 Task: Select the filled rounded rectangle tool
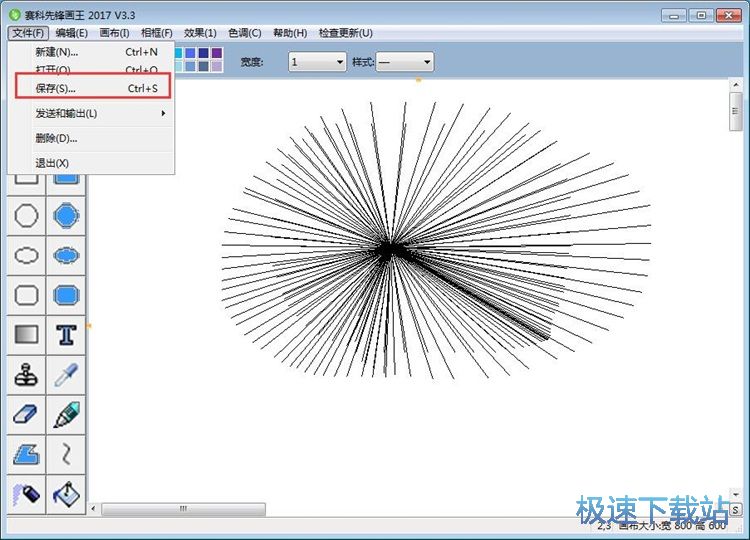pos(67,295)
